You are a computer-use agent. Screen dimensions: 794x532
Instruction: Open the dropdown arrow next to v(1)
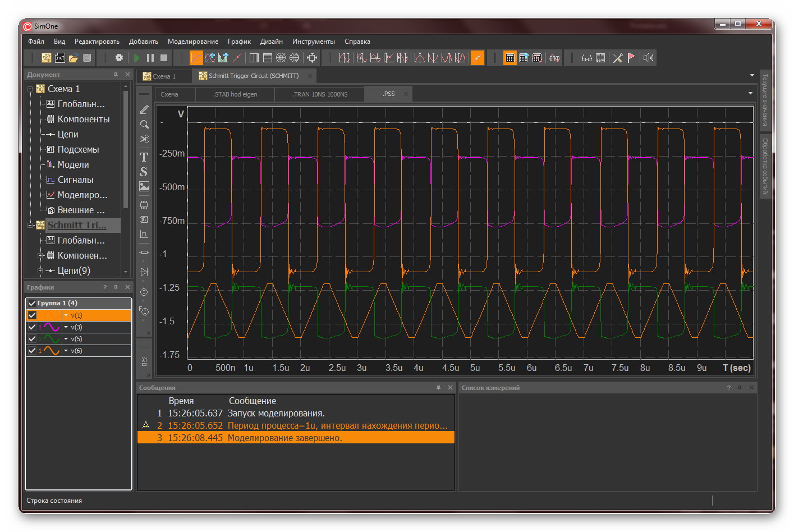(x=66, y=315)
